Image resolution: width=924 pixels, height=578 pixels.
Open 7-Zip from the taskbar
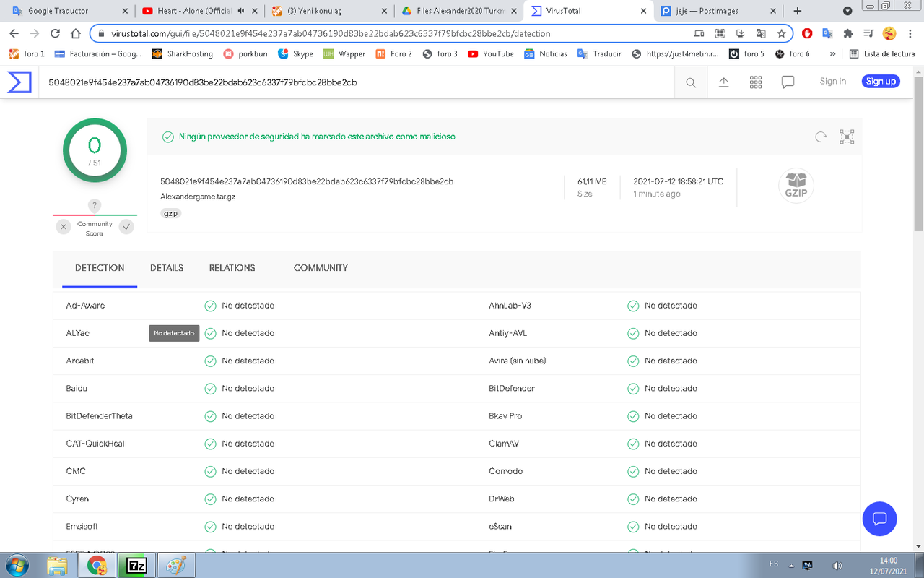point(136,565)
